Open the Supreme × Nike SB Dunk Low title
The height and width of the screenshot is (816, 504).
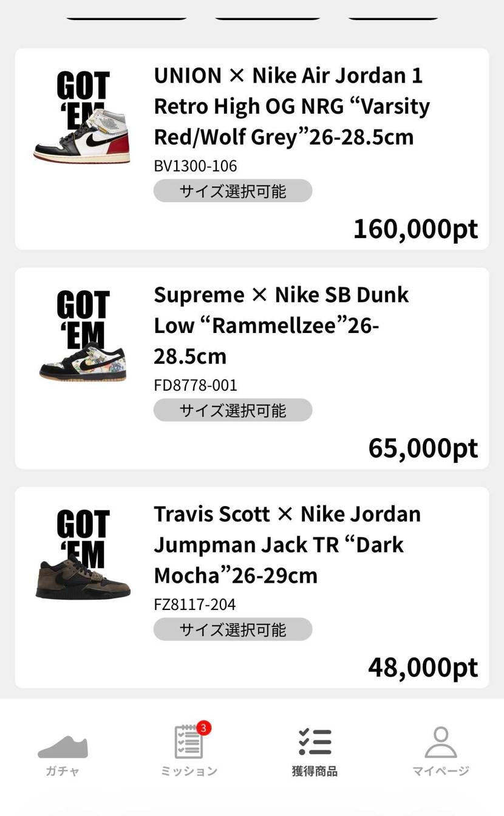[x=281, y=326]
